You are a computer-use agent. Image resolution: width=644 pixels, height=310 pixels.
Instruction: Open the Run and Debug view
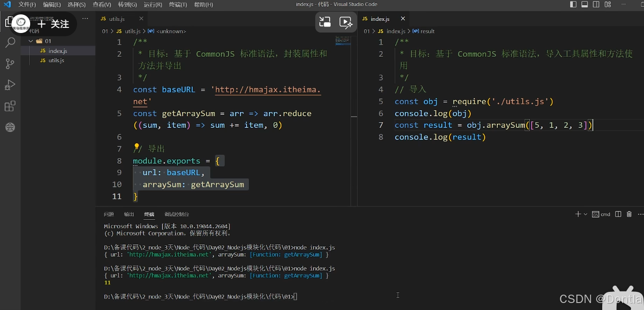[x=10, y=85]
